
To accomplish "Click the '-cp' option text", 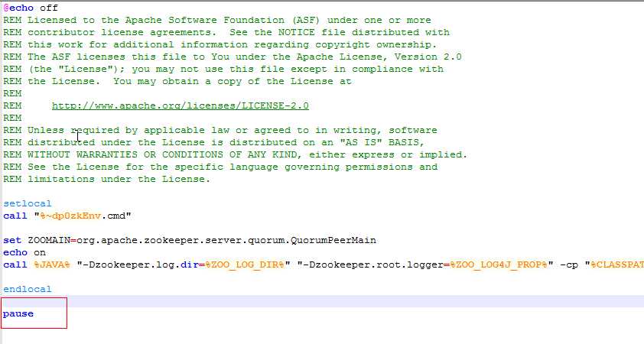I will coord(569,265).
